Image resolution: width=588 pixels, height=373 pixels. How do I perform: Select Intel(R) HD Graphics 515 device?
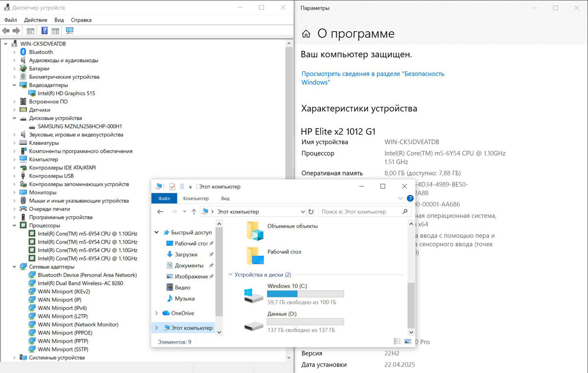pos(66,93)
